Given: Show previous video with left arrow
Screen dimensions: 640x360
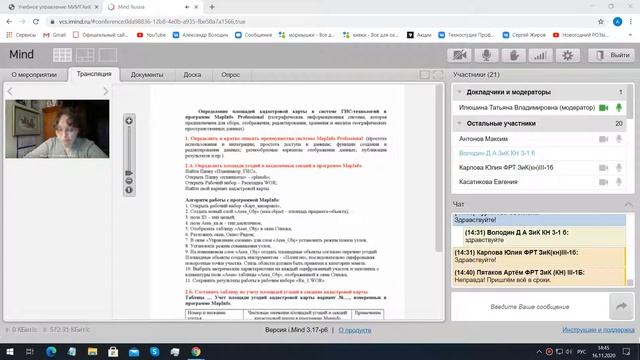Looking at the screenshot, I should 10,91.
